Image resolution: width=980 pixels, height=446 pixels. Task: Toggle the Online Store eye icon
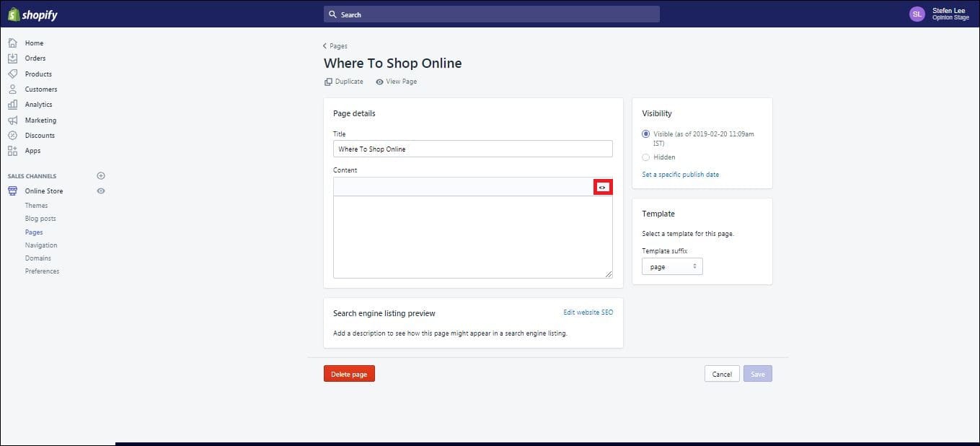click(x=100, y=191)
